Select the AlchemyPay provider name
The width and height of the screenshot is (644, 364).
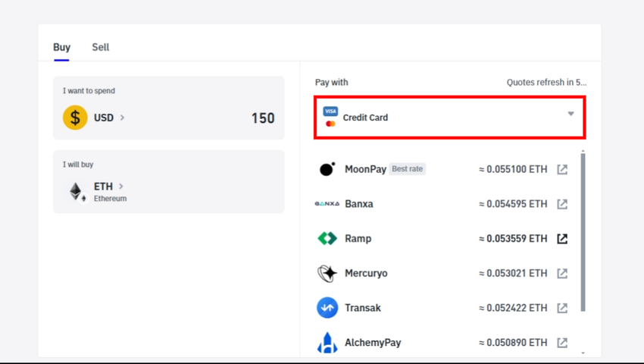point(373,343)
